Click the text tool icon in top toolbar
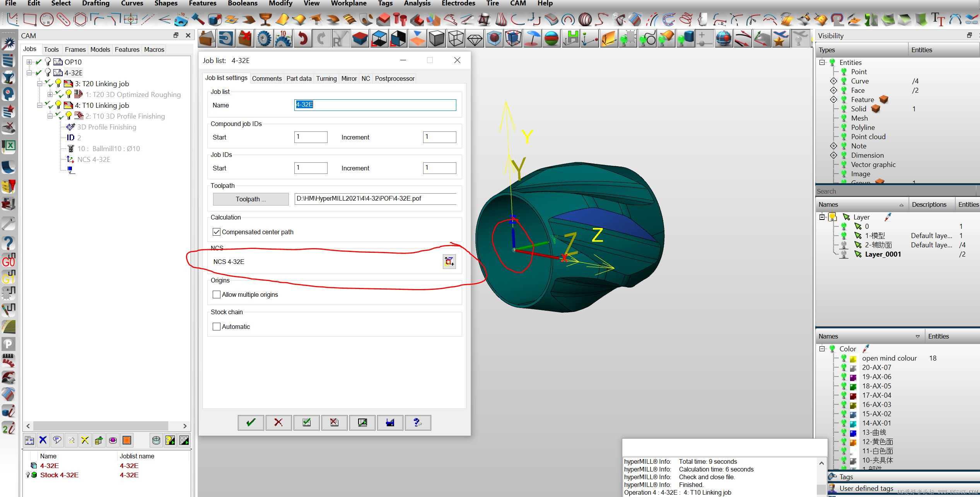The width and height of the screenshot is (980, 497). 937,19
